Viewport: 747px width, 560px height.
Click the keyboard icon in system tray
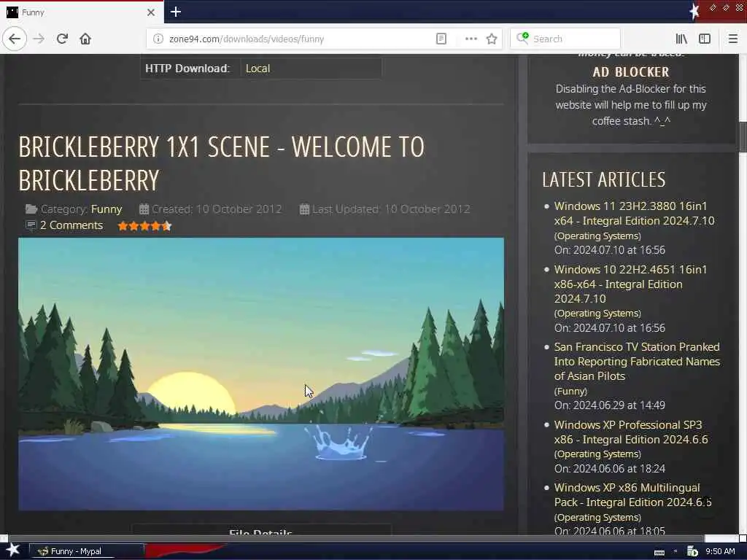coord(659,552)
